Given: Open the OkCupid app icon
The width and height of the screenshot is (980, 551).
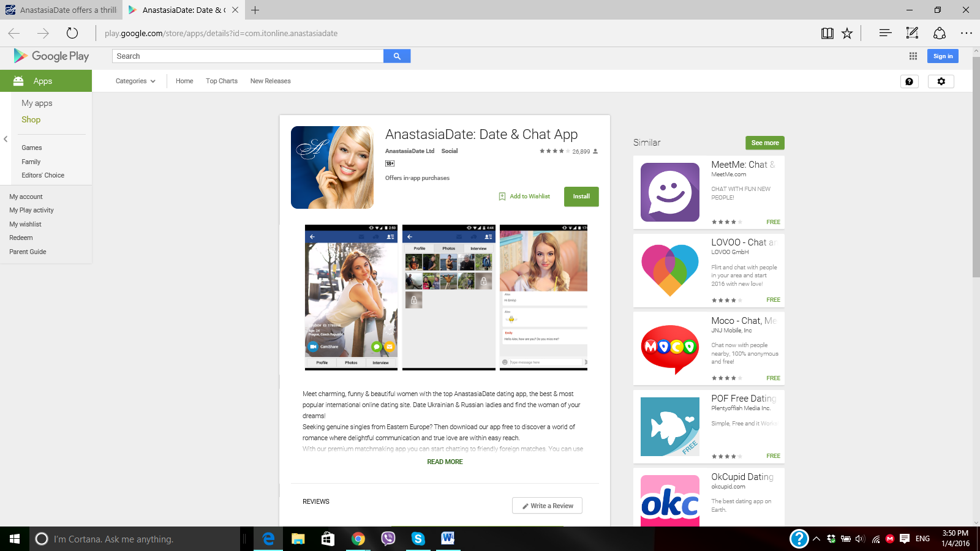Looking at the screenshot, I should pyautogui.click(x=670, y=501).
